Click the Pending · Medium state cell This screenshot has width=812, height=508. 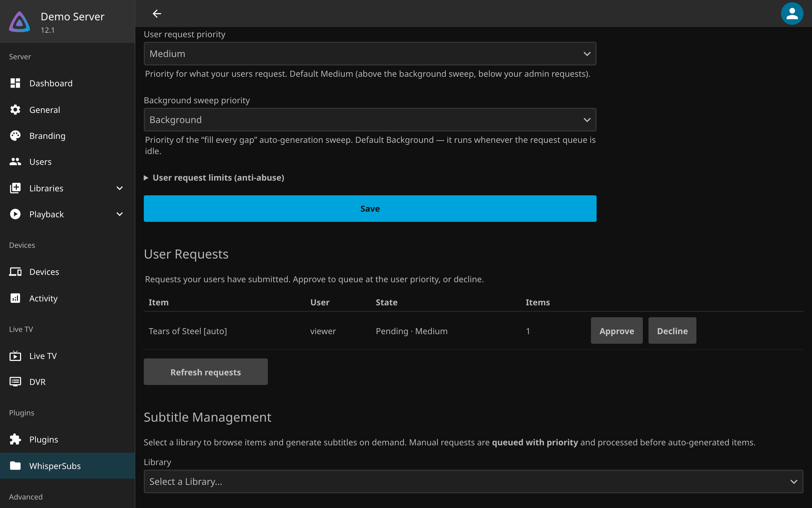pos(411,331)
